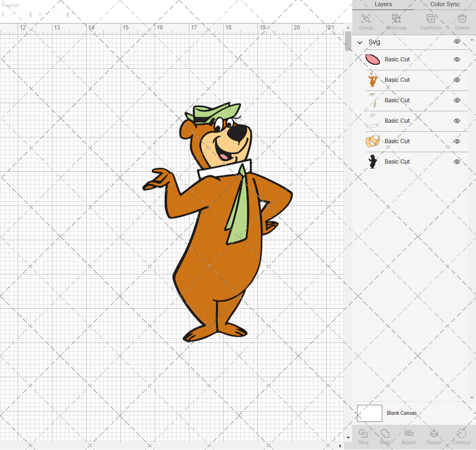The height and width of the screenshot is (450, 476).
Task: Click the Group icon
Action: (x=366, y=19)
